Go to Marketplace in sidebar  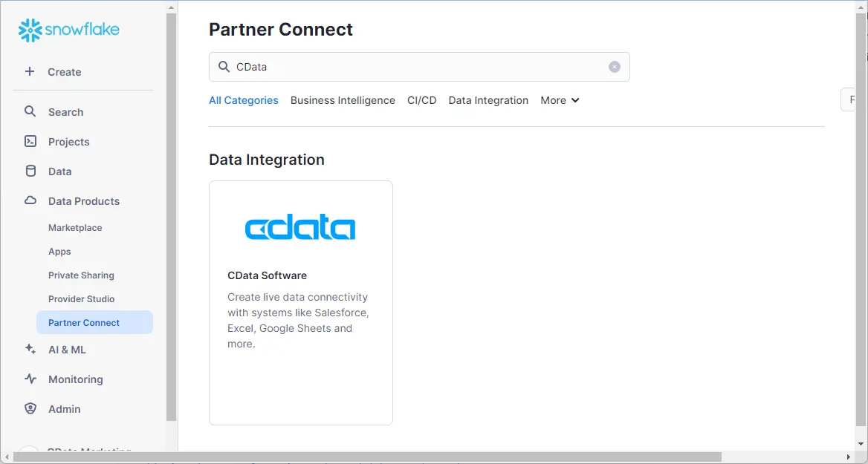(x=75, y=228)
